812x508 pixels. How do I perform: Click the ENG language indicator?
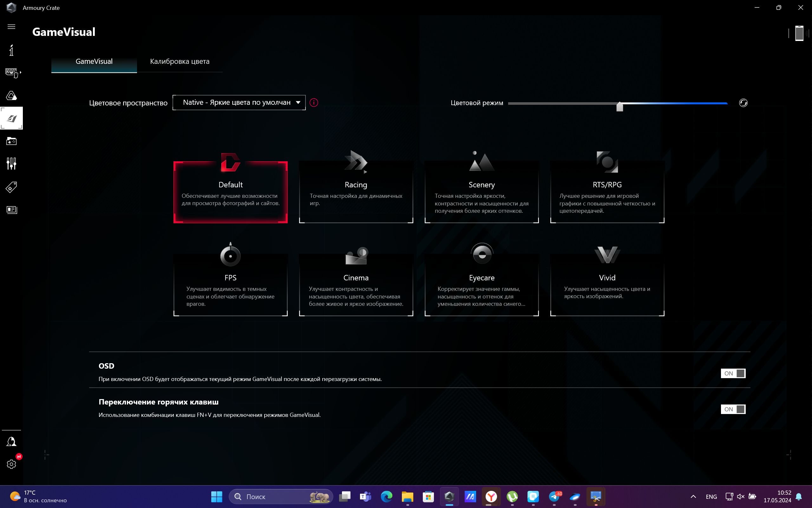pos(711,497)
